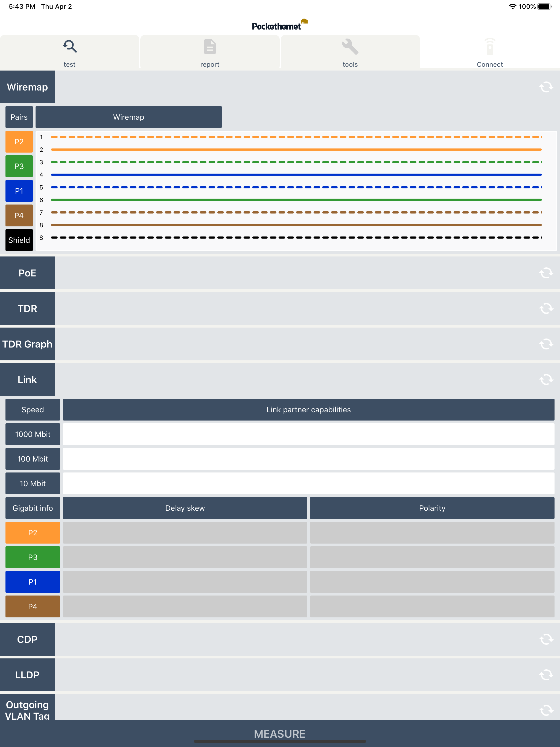Select the brown P4 Gigabit info swatch
The image size is (560, 747).
click(33, 606)
